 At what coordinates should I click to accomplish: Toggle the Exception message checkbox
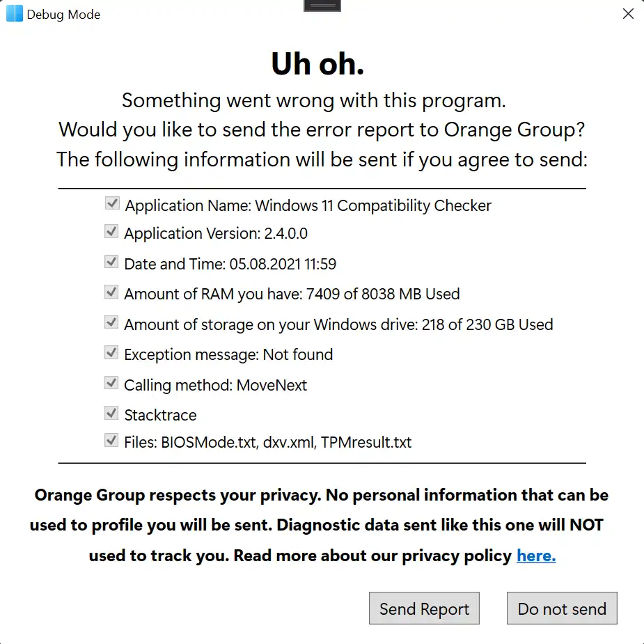point(111,353)
